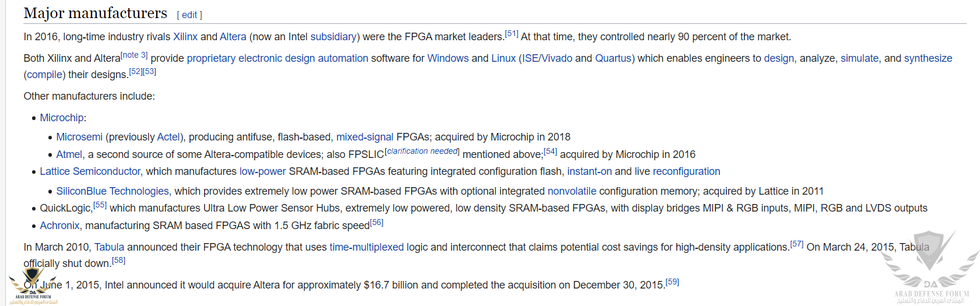980x306 pixels.
Task: Open the Xilinx article link
Action: coord(185,37)
